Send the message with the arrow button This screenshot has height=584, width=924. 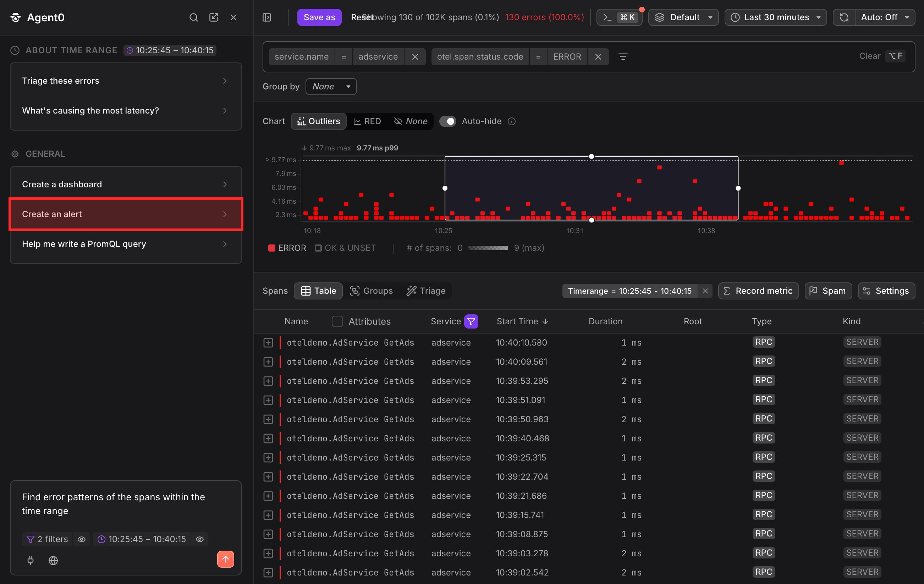pyautogui.click(x=225, y=559)
